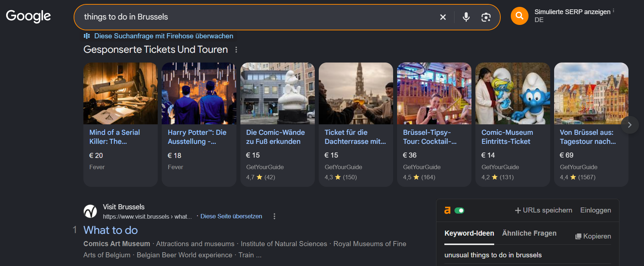Open Comic-Museum Eintritts-Ticket link
The image size is (644, 266).
(507, 137)
